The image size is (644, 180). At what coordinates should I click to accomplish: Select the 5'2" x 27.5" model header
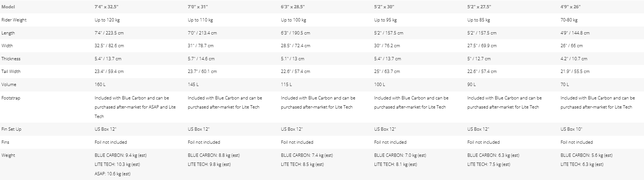(479, 7)
